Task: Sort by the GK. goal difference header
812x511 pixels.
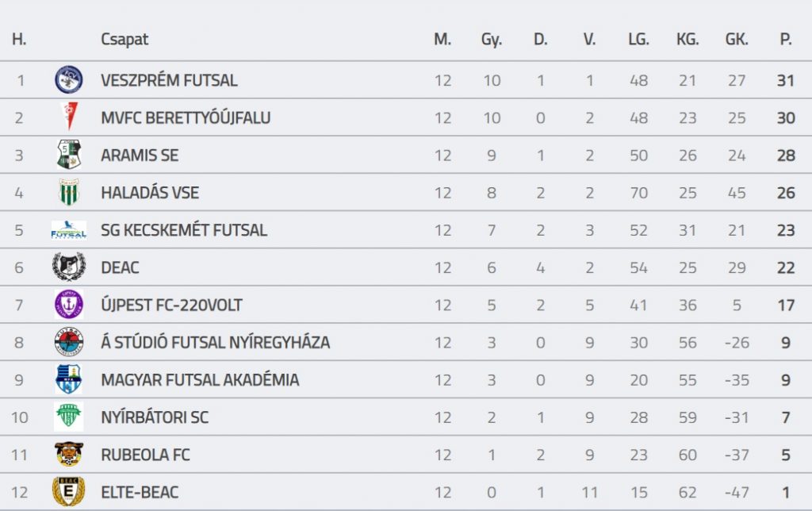Action: pyautogui.click(x=737, y=40)
